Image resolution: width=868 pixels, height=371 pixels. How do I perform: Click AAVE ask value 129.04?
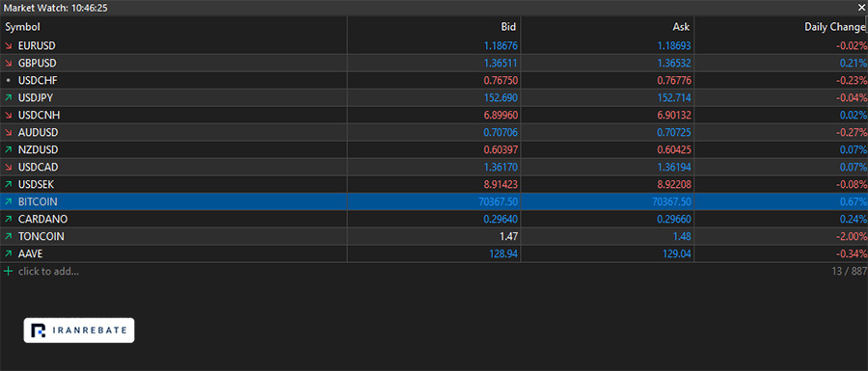tap(677, 253)
